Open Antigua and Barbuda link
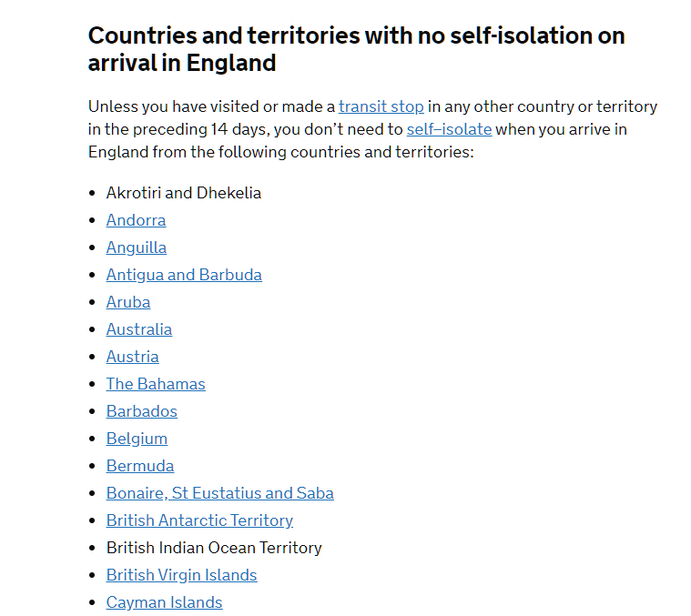The width and height of the screenshot is (691, 616). [184, 275]
